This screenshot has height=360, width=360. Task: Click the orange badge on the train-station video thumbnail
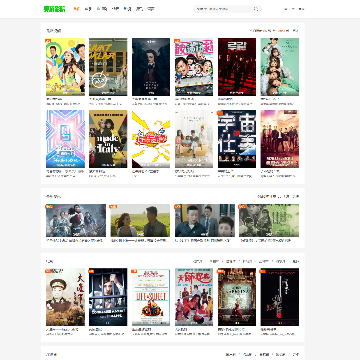click(49, 206)
